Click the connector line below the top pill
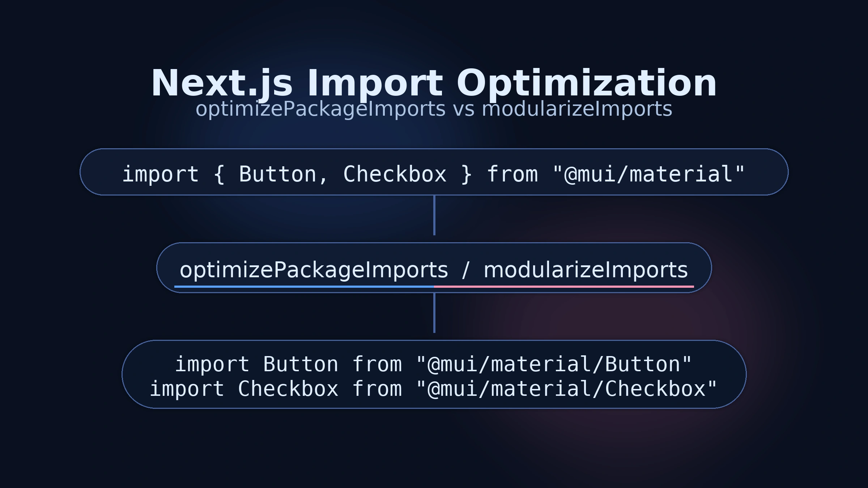868x488 pixels. (434, 215)
